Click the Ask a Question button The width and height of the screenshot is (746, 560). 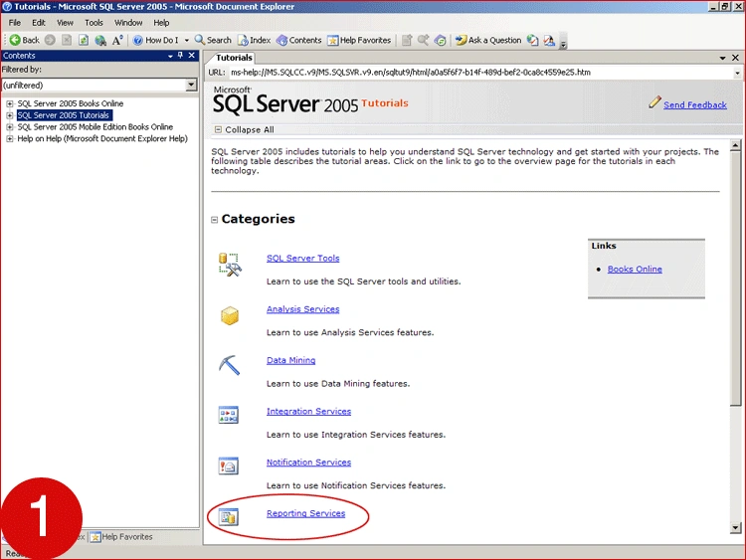(x=488, y=41)
